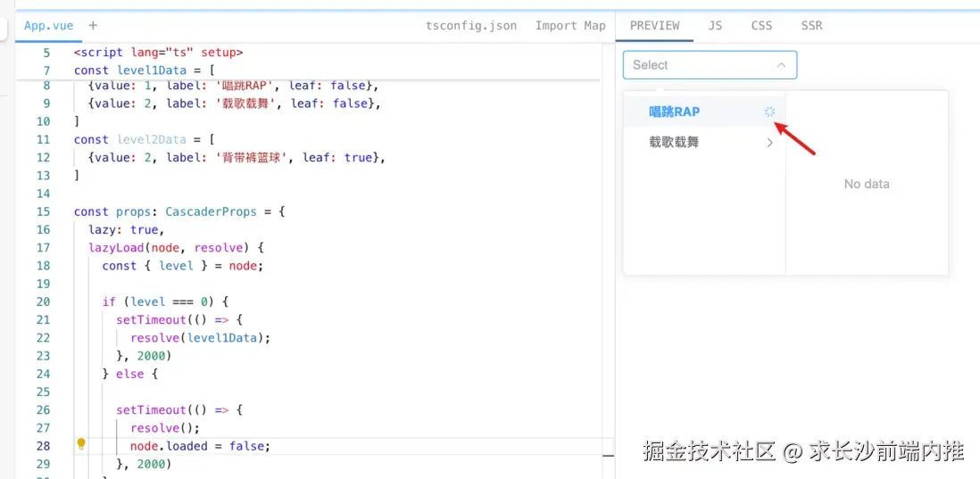Click the 'const level2Data = [' line

(144, 139)
